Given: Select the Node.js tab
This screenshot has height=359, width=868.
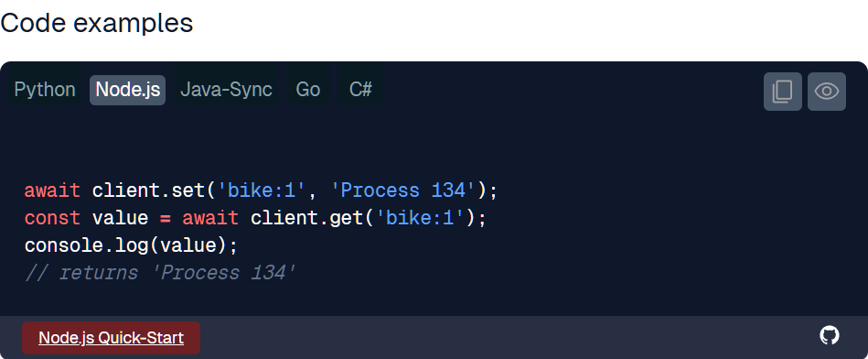Looking at the screenshot, I should (128, 90).
